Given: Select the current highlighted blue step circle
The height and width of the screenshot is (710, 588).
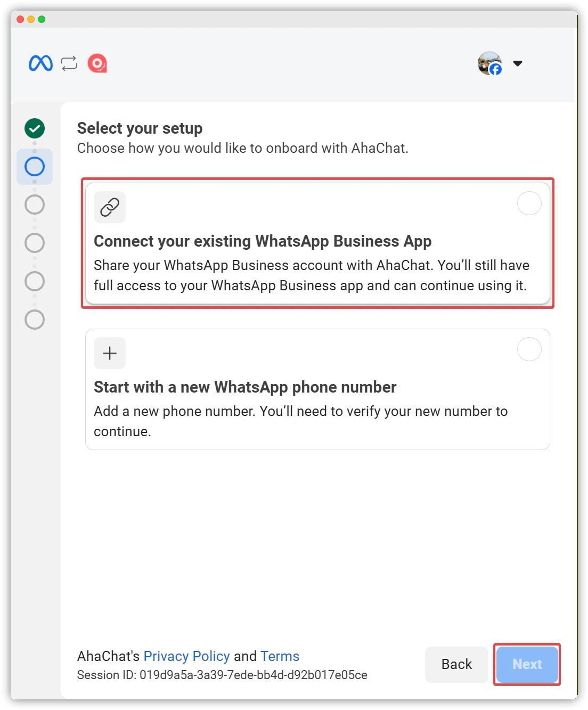Looking at the screenshot, I should [x=35, y=167].
